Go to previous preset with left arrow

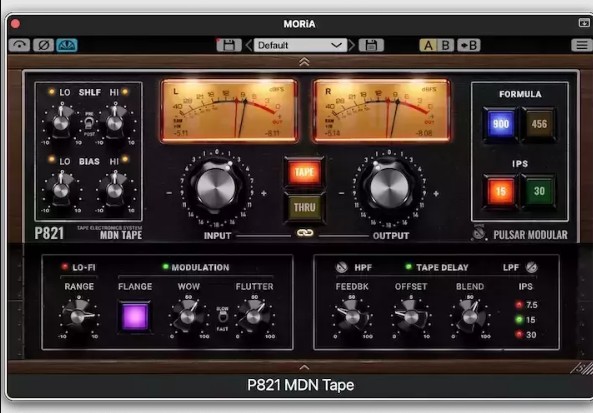click(x=248, y=45)
